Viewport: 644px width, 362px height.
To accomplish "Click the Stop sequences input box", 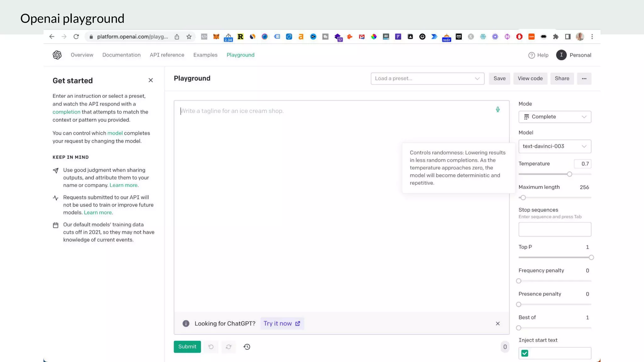I will pyautogui.click(x=555, y=229).
